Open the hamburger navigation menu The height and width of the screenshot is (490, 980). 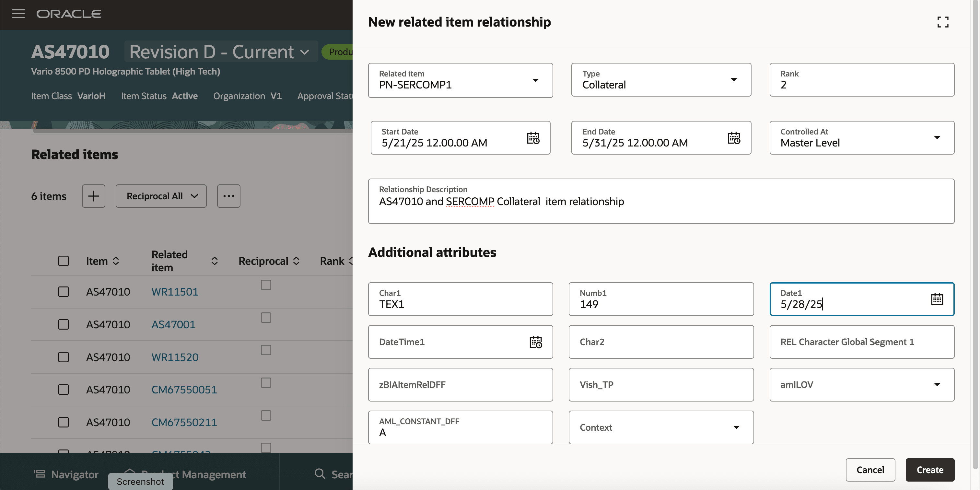[18, 14]
